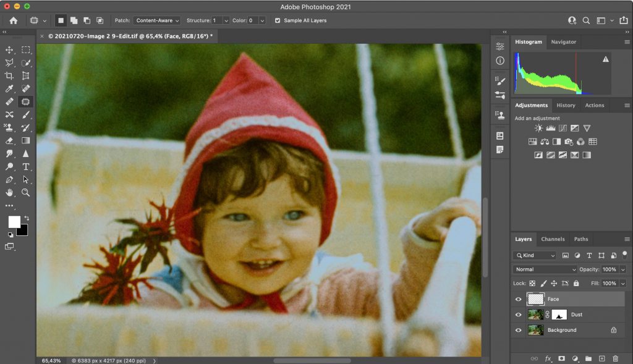The width and height of the screenshot is (633, 364).
Task: Click the background color swatch
Action: [23, 231]
